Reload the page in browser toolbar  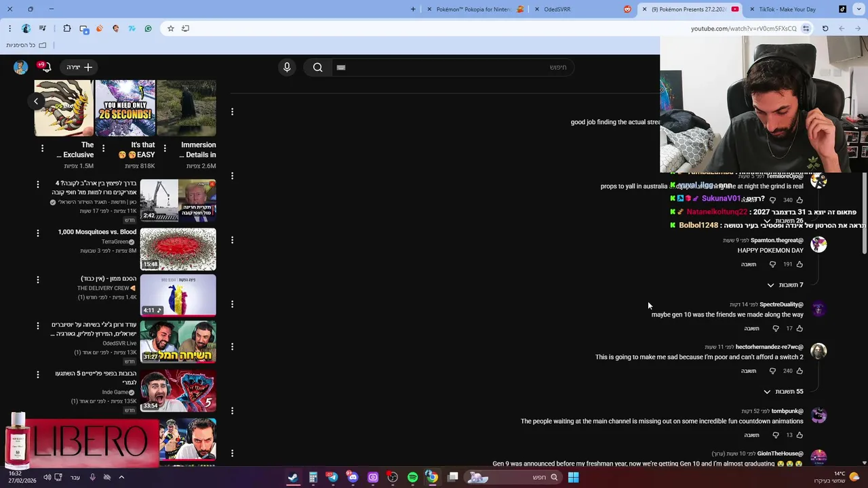coord(825,28)
